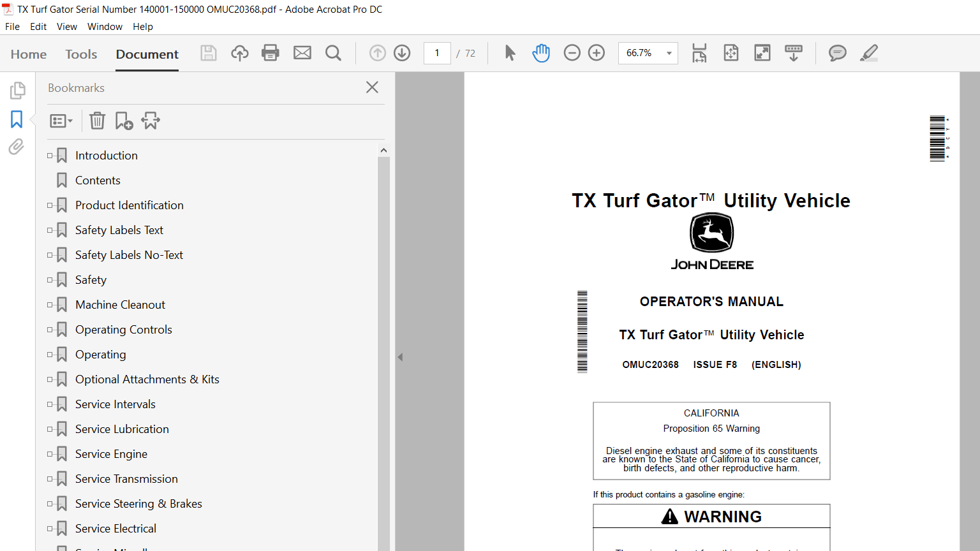Jump to the Contents bookmark
The image size is (980, 551).
[x=98, y=180]
